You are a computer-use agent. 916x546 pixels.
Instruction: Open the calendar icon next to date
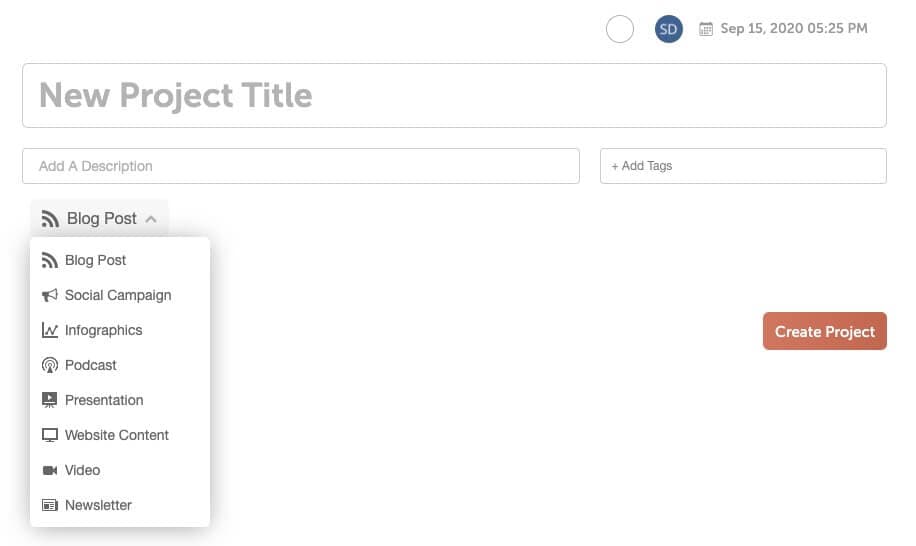click(706, 29)
